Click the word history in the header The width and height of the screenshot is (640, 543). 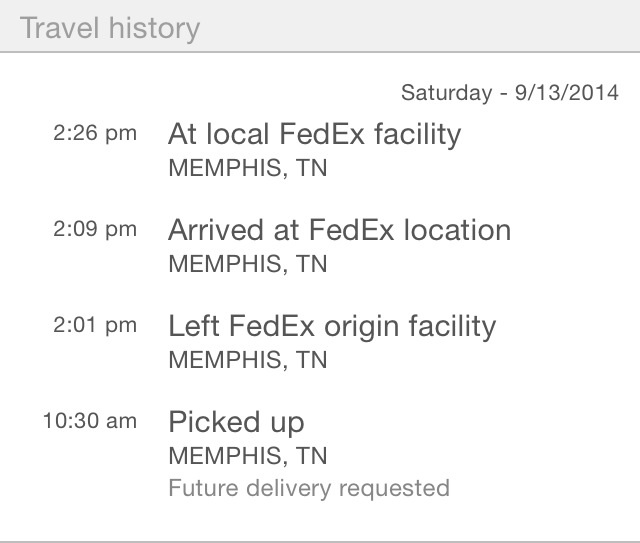point(154,29)
